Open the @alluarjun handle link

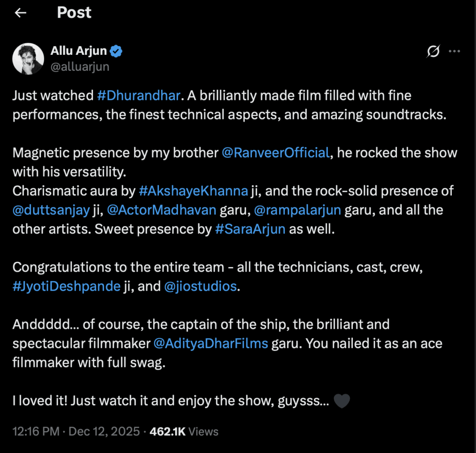(x=79, y=66)
